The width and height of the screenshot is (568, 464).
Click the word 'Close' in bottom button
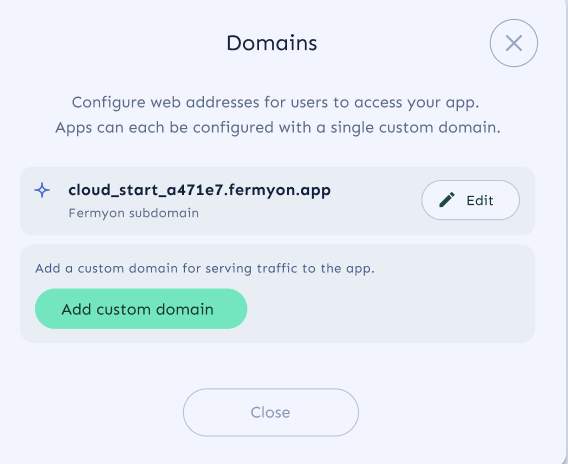pyautogui.click(x=271, y=413)
